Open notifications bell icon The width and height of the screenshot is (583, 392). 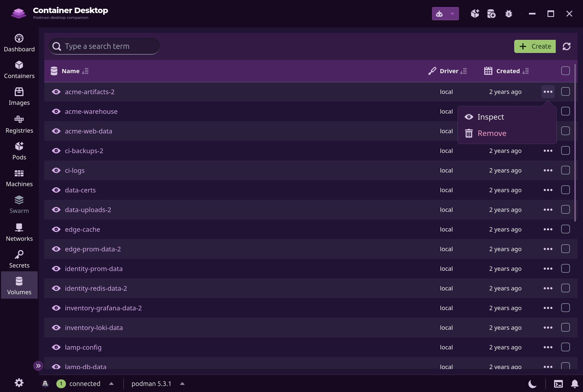pos(575,384)
